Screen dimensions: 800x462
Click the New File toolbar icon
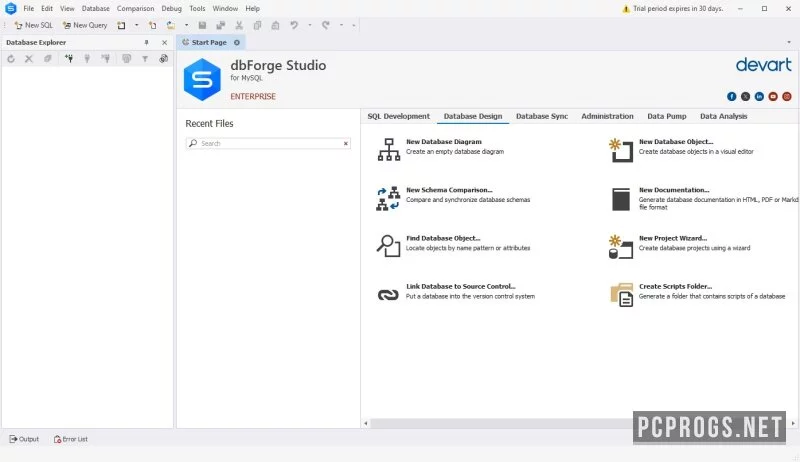[x=152, y=25]
